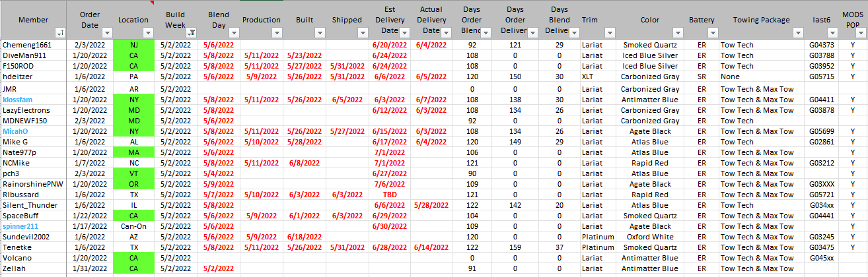This screenshot has width=868, height=277.
Task: Expand the Towing Package filter dropdown
Action: point(797,32)
